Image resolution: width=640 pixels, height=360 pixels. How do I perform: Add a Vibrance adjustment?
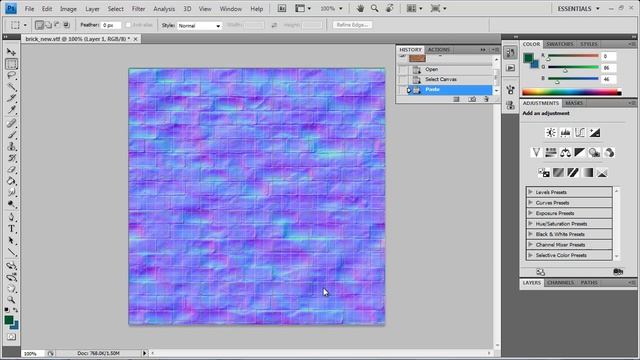(536, 153)
